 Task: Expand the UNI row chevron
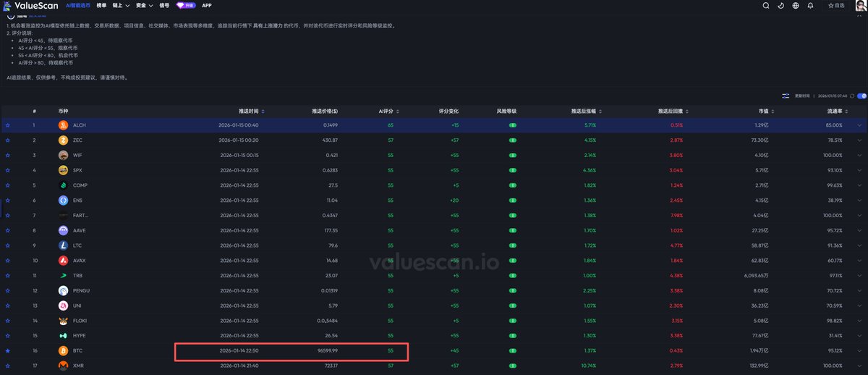(x=859, y=306)
